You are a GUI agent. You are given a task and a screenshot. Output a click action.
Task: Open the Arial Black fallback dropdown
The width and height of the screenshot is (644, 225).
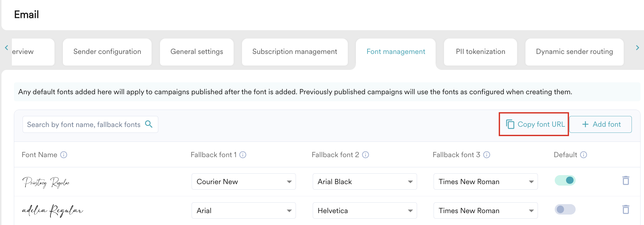point(365,182)
